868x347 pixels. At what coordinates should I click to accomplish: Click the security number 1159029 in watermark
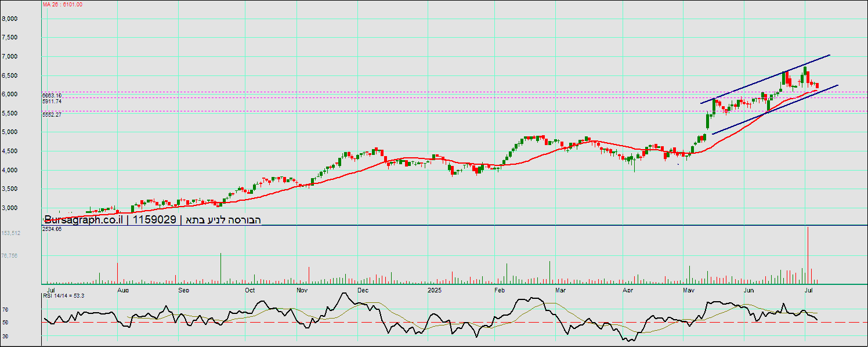pos(155,220)
